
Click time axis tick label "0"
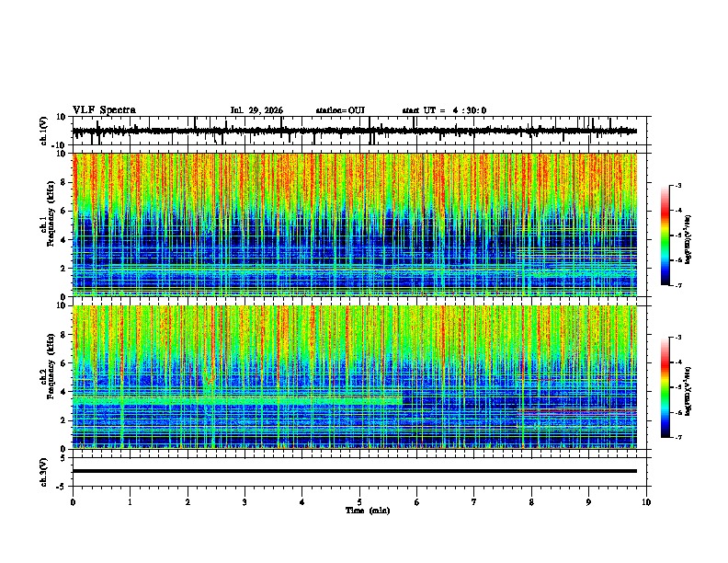(x=73, y=502)
